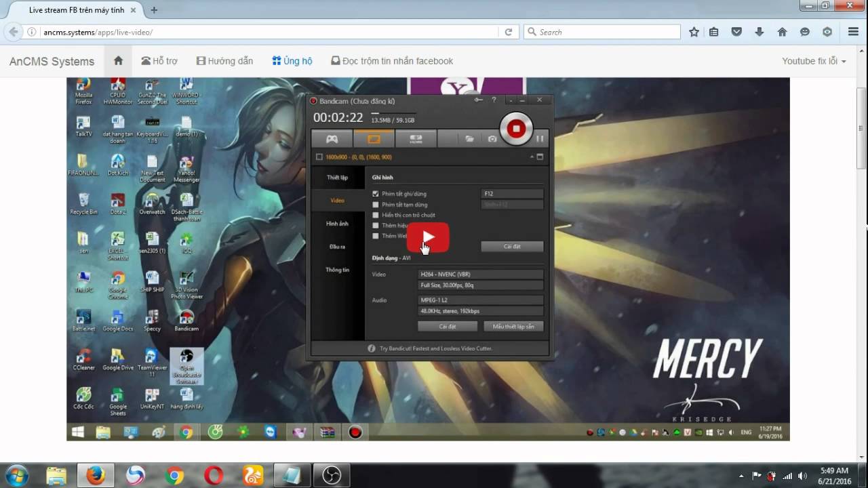This screenshot has width=868, height=488.
Task: Open the Ủng hộ menu item
Action: 292,61
